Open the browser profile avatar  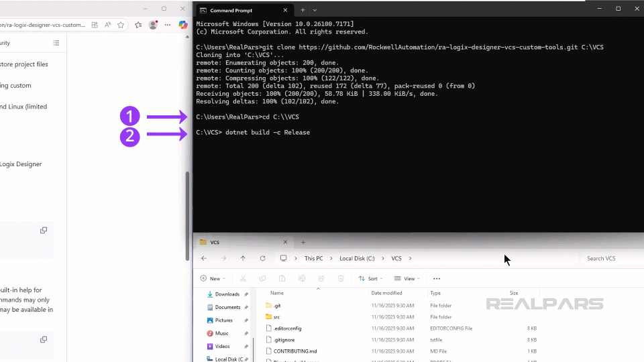coord(153,25)
